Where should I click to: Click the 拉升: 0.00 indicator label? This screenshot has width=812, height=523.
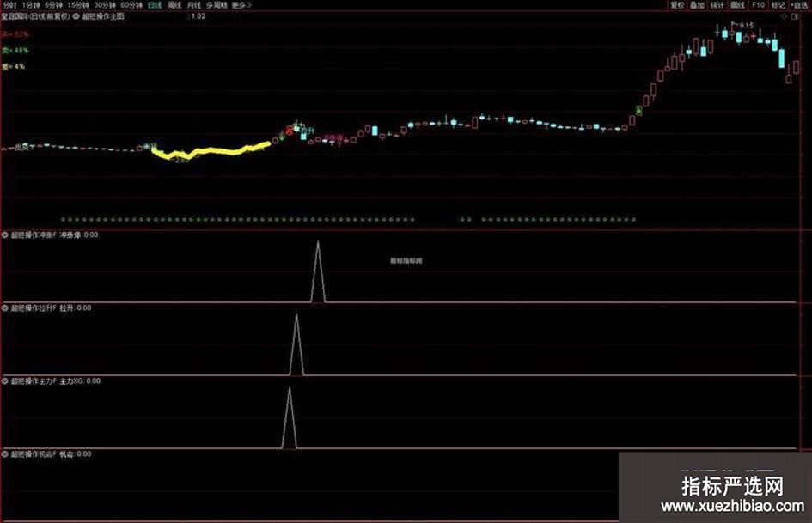75,308
